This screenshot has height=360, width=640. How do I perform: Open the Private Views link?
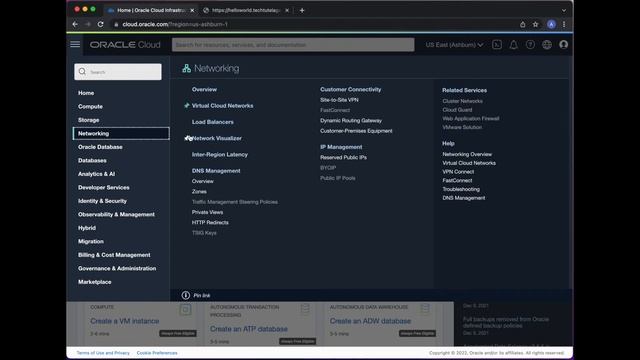[x=207, y=212]
